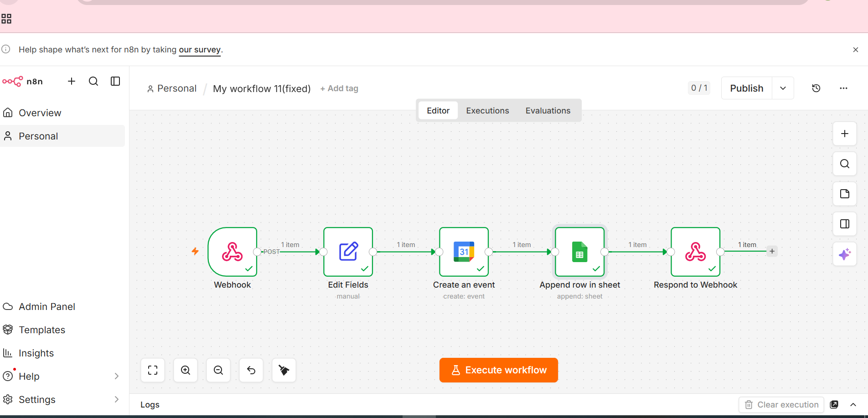Select the Append row in sheet node
The width and height of the screenshot is (868, 418).
(580, 252)
